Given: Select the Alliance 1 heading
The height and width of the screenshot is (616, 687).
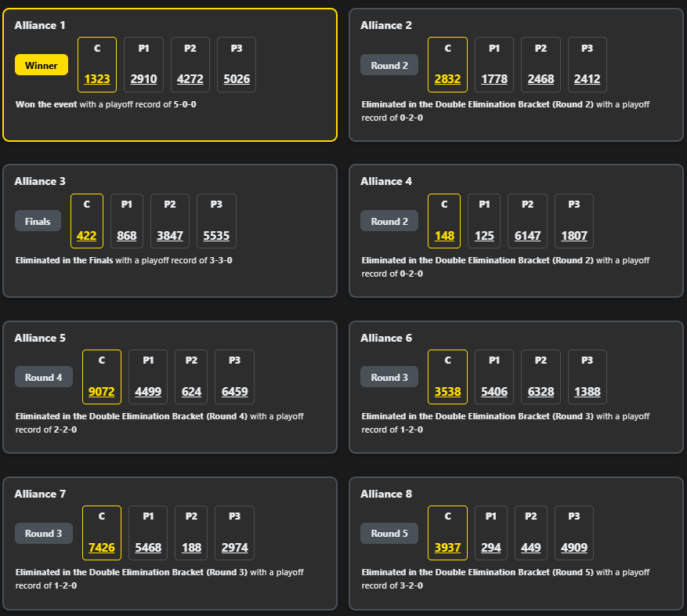Looking at the screenshot, I should pos(40,25).
